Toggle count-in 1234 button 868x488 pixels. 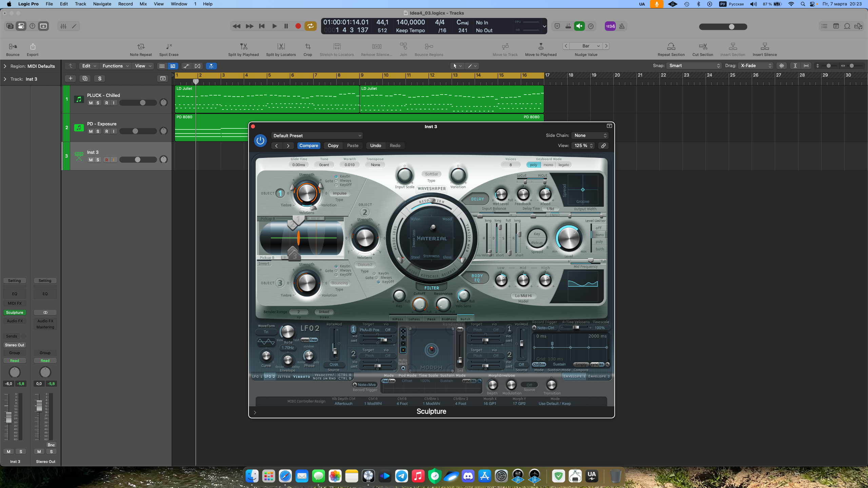coord(610,26)
